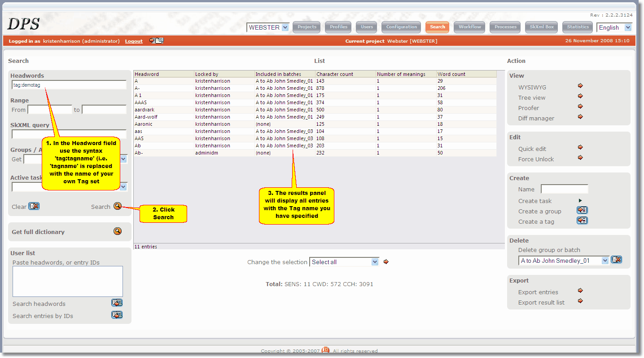Select the aardvark headword row
The image size is (644, 358).
point(315,110)
